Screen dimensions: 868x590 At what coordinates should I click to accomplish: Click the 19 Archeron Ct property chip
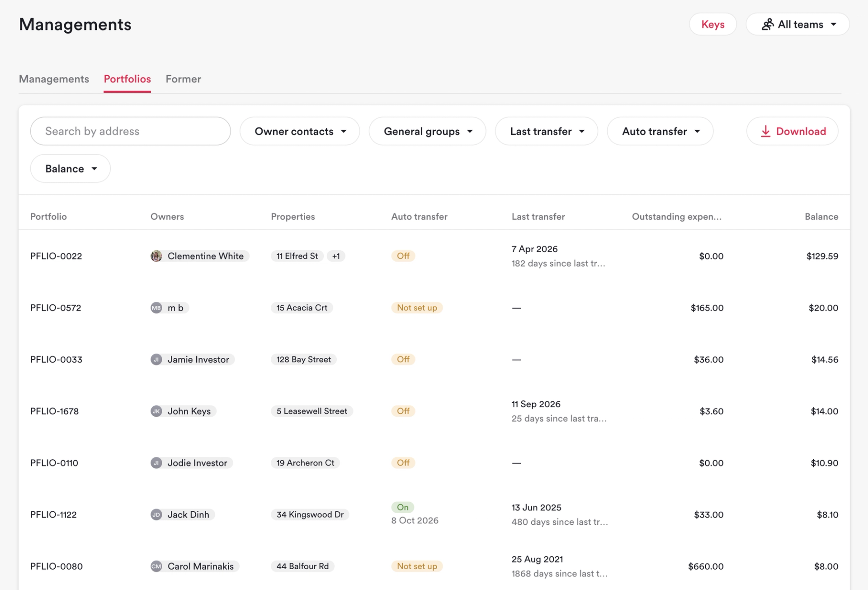pyautogui.click(x=305, y=463)
